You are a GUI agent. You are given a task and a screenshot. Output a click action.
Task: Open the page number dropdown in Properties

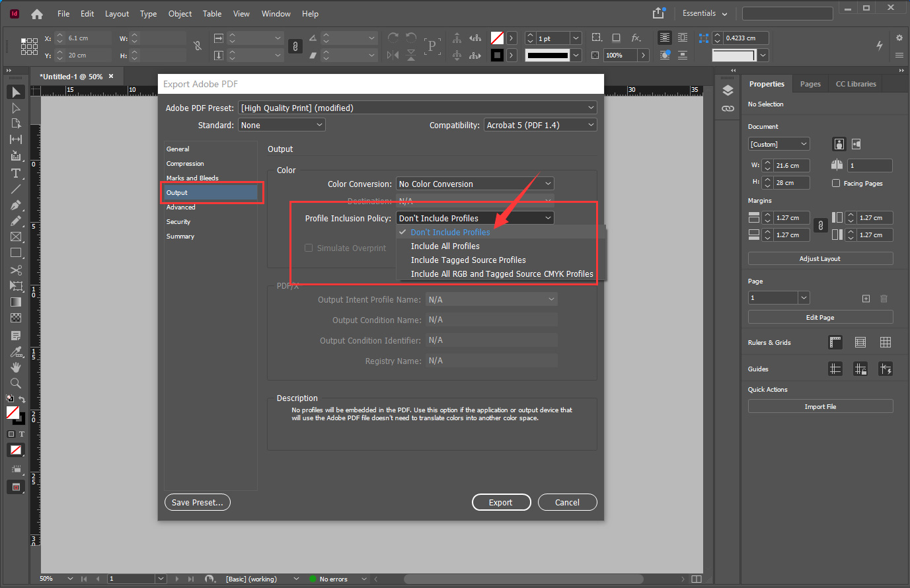tap(804, 298)
